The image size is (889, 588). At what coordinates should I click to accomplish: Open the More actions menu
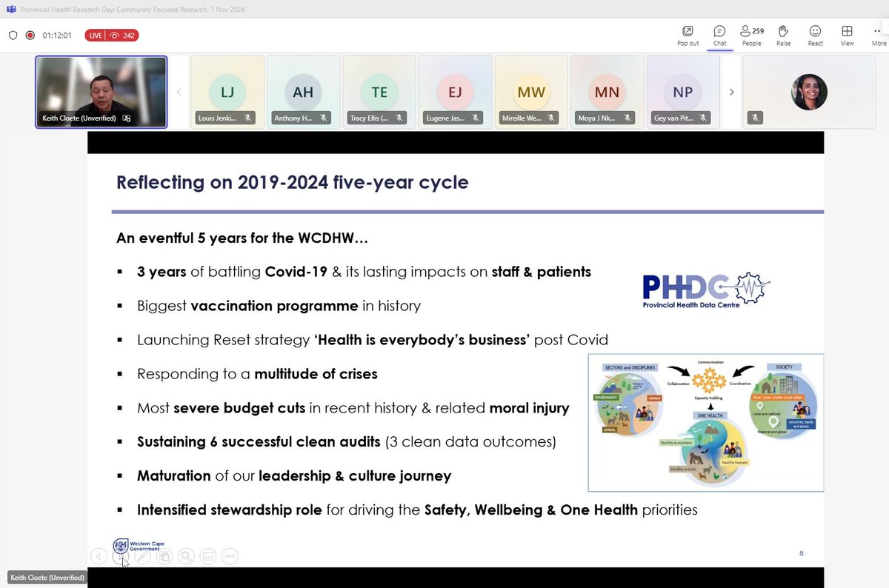(x=879, y=35)
